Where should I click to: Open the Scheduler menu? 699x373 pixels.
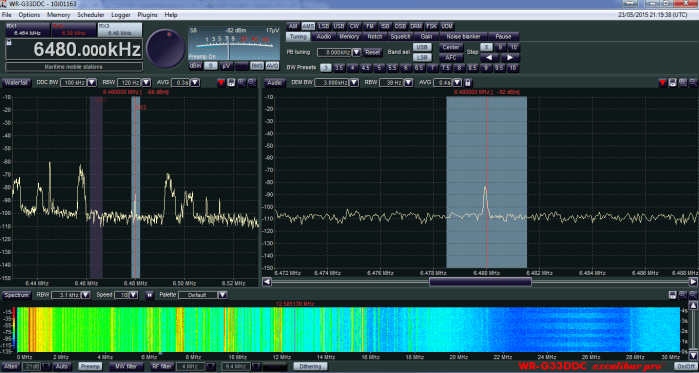click(90, 15)
